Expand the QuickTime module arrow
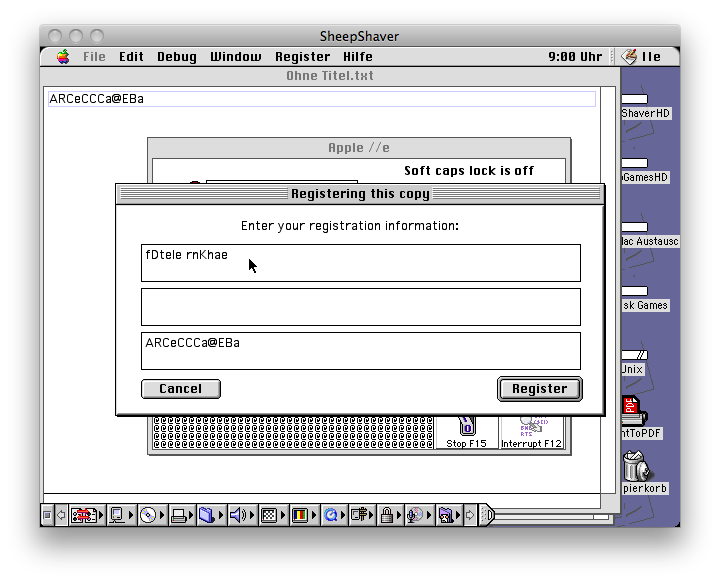The image size is (720, 582). click(x=343, y=515)
